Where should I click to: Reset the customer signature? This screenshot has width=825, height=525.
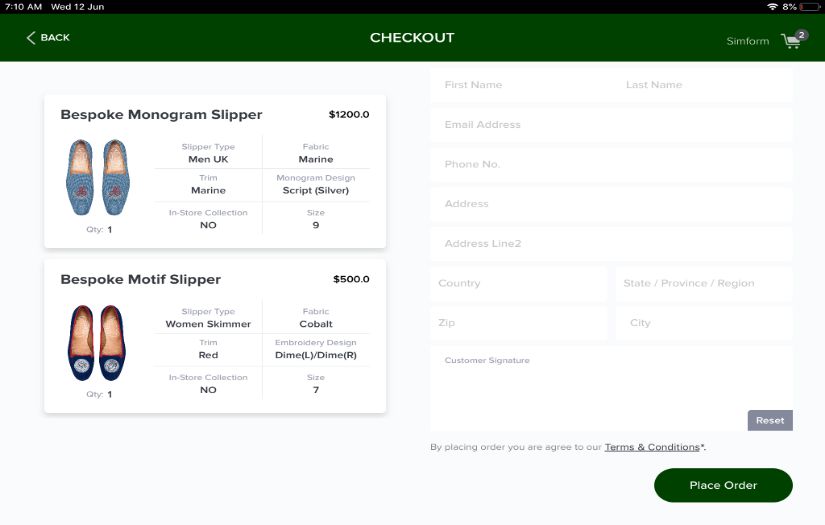pos(769,420)
